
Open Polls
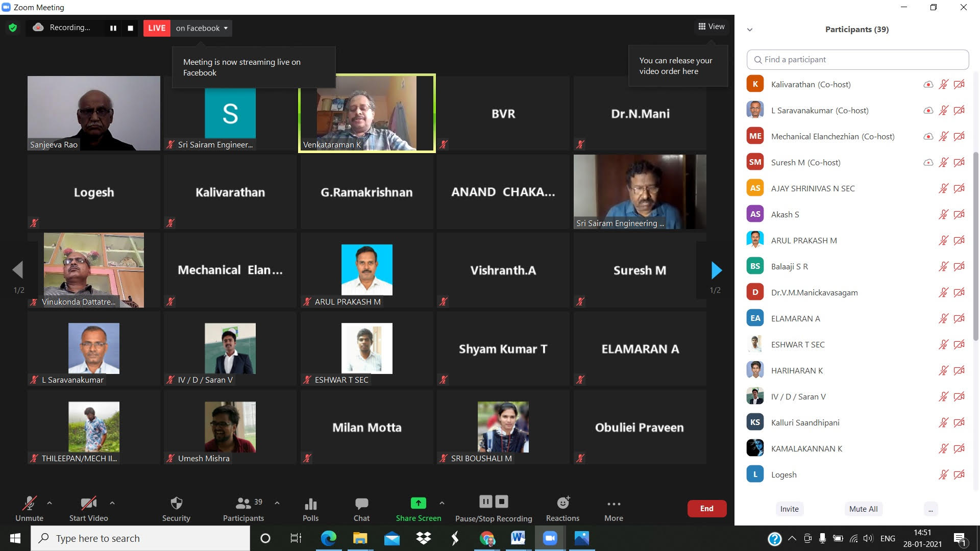pos(310,509)
